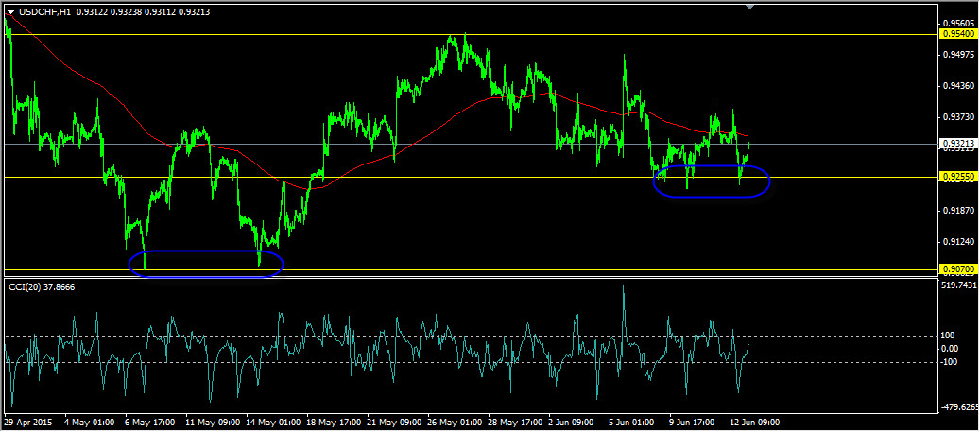Viewport: 980px width, 432px height.
Task: Click the 0.94360 price scale value
Action: [959, 86]
